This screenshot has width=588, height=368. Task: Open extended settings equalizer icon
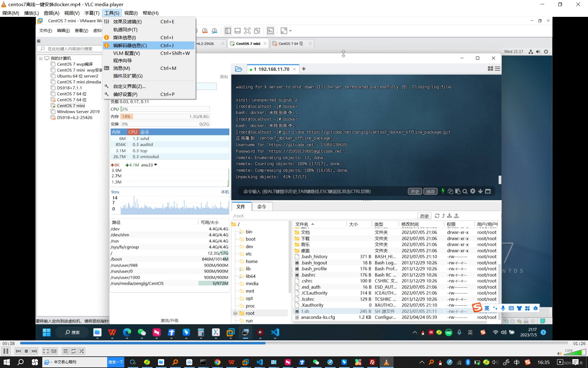pos(54,351)
